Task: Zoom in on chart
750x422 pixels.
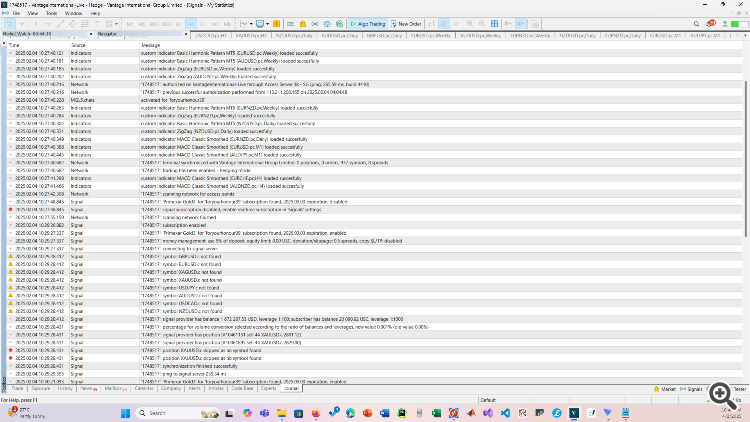Action: pyautogui.click(x=470, y=24)
